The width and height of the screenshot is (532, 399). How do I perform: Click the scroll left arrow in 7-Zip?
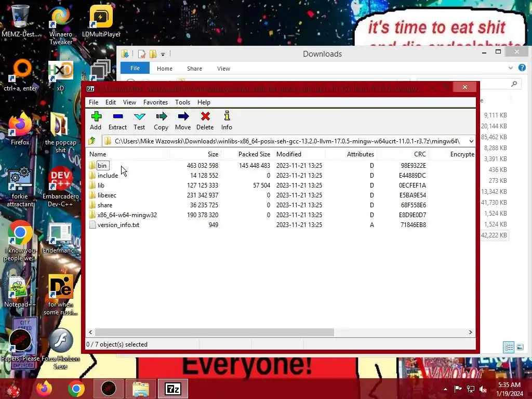90,332
